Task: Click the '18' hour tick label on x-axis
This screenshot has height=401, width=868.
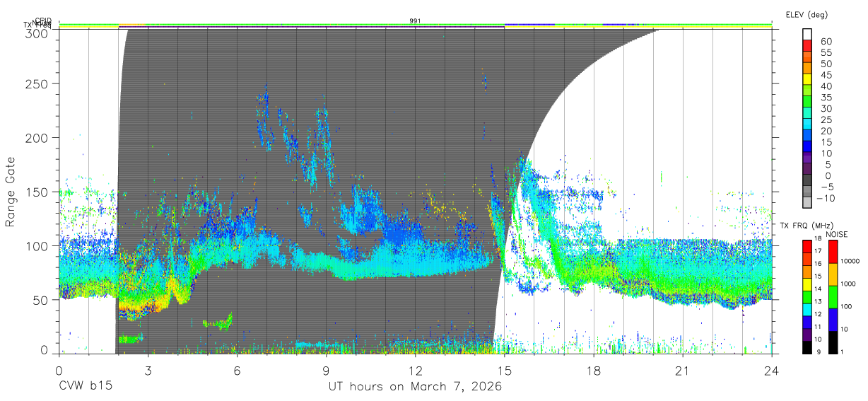Action: click(x=593, y=371)
